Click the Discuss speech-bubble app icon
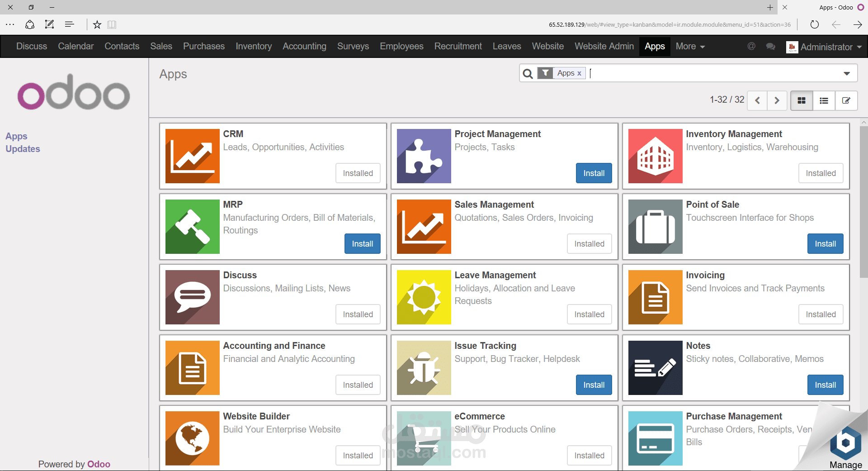The height and width of the screenshot is (471, 868). (192, 297)
